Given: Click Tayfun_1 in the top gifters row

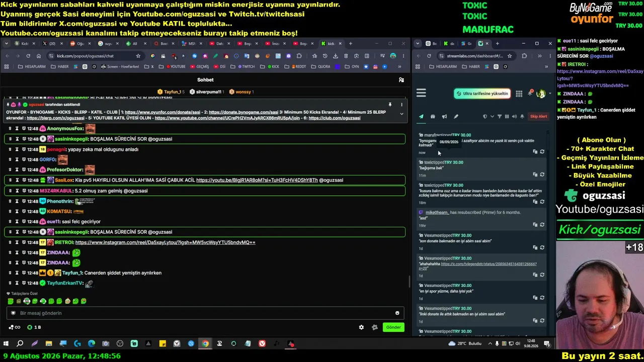Looking at the screenshot, I should pos(171,92).
